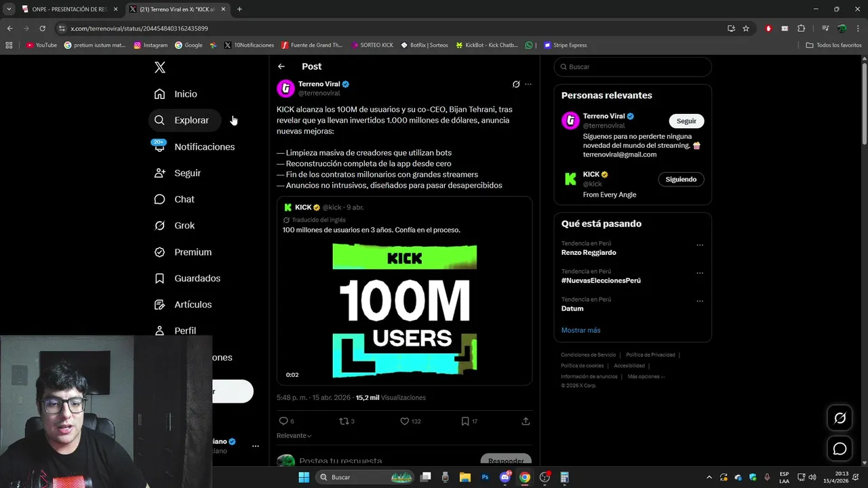Click the share icon under the post
Viewport: 868px width, 488px height.
point(526,421)
